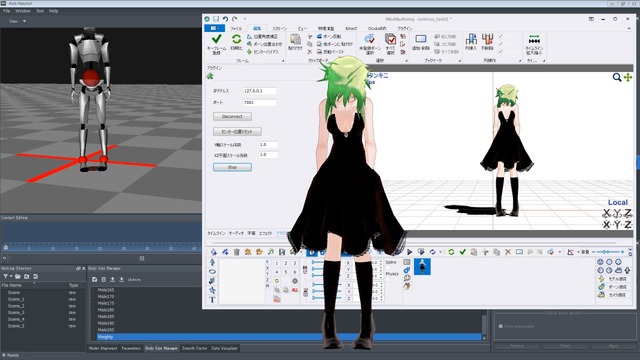Click the Stop button in plugin panel

coord(232,167)
